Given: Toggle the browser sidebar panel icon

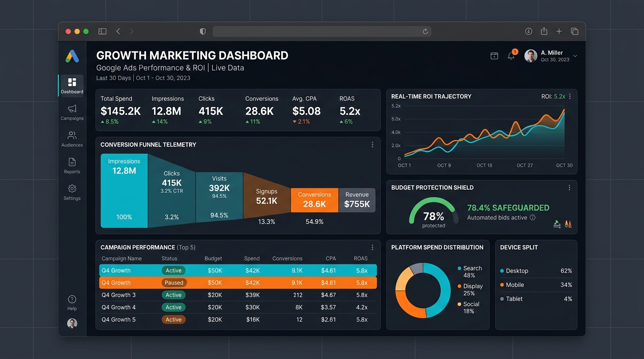Looking at the screenshot, I should (102, 31).
